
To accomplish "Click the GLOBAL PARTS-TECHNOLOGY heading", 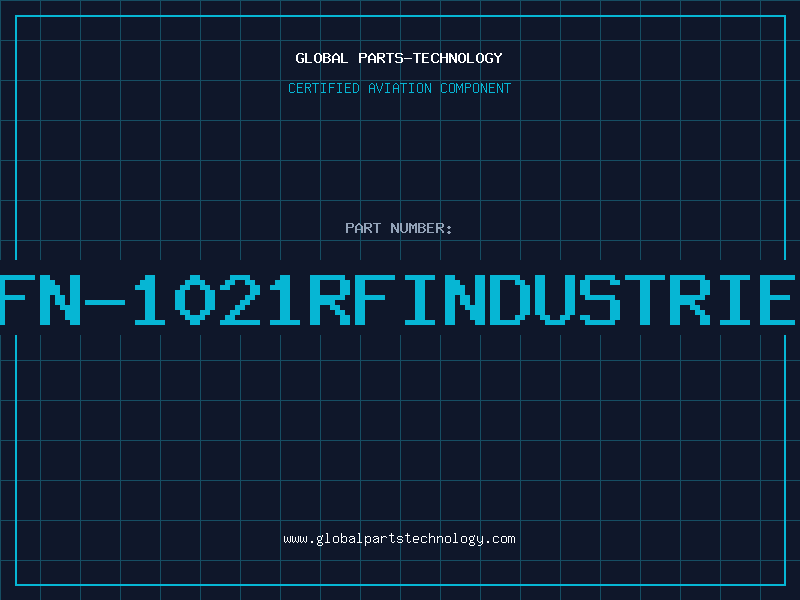I will 399,58.
